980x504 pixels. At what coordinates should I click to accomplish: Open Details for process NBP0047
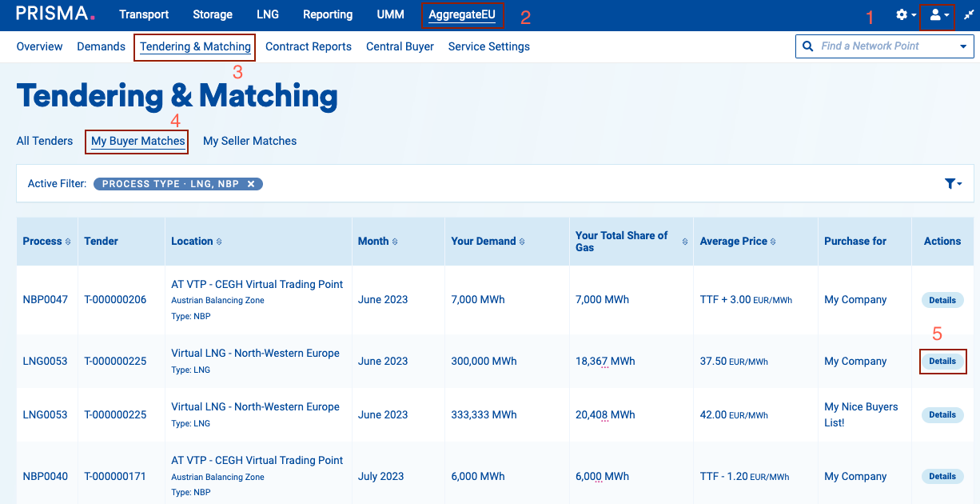click(x=942, y=300)
